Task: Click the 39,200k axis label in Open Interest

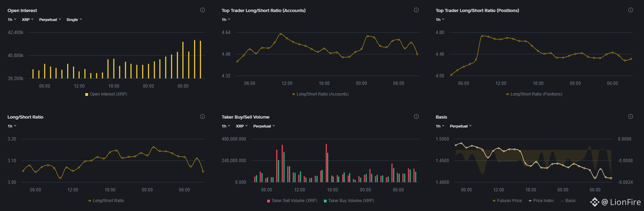Action: [15, 79]
